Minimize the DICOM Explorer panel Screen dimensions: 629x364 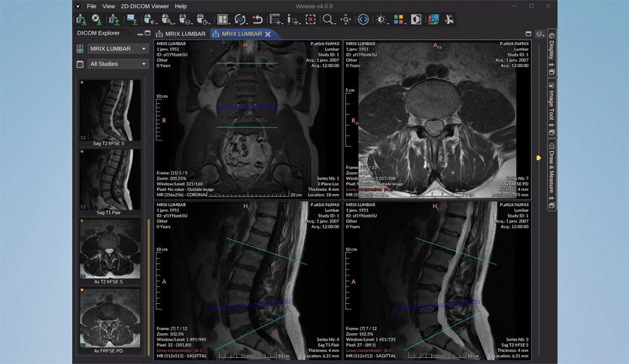(140, 34)
